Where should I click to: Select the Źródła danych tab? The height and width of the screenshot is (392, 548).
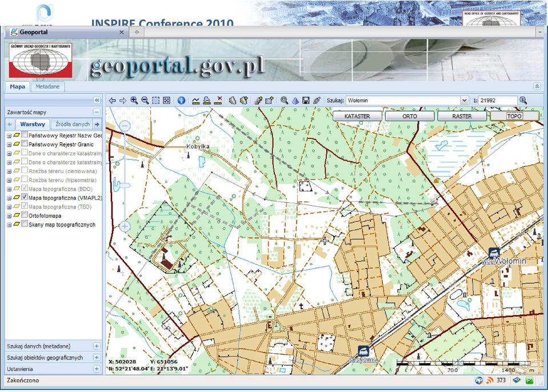pyautogui.click(x=73, y=124)
